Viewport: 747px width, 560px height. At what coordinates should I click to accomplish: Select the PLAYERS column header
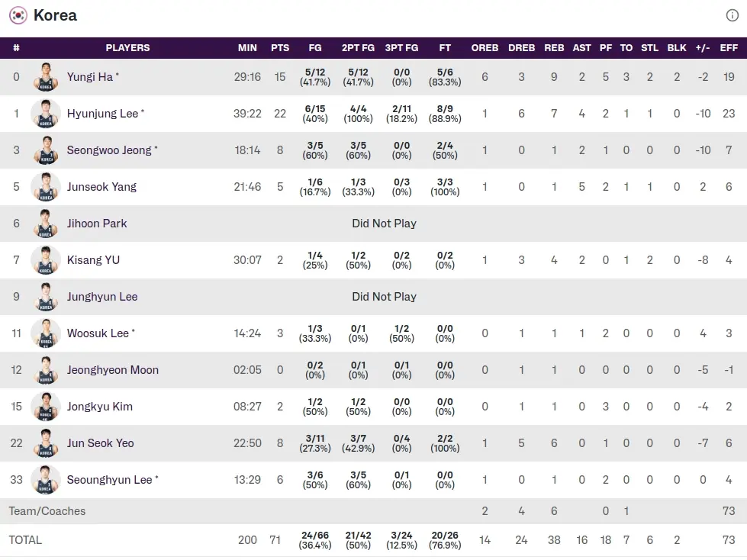127,47
